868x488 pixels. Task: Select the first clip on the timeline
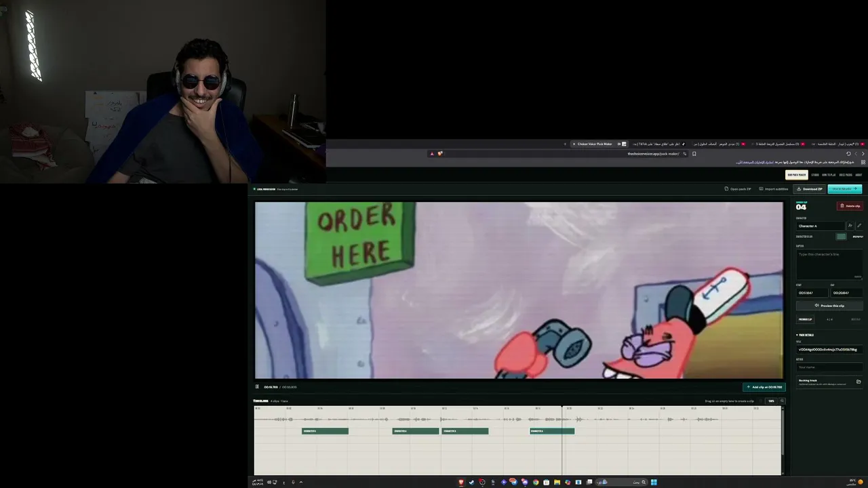[x=325, y=431]
